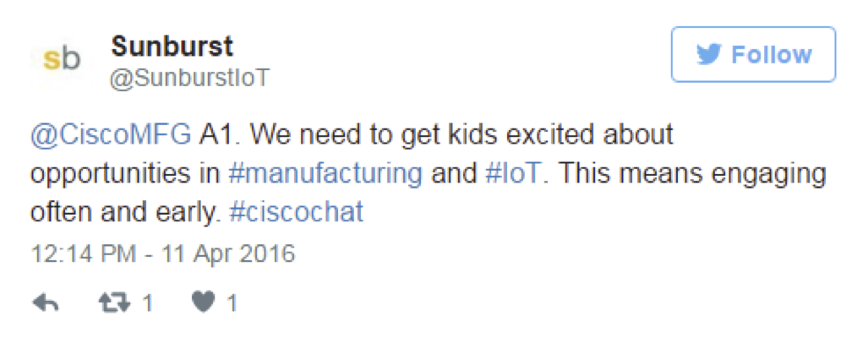868x343 pixels.
Task: Click the 'A1.' answer label text
Action: pos(219,135)
